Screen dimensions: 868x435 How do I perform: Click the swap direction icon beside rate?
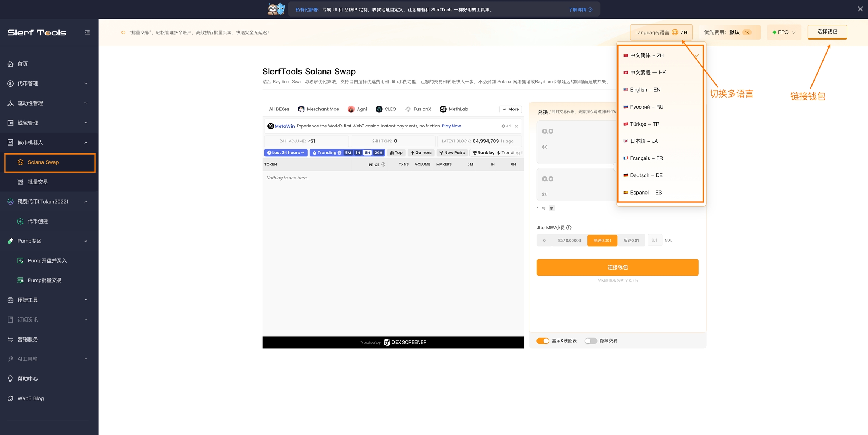[x=552, y=208]
